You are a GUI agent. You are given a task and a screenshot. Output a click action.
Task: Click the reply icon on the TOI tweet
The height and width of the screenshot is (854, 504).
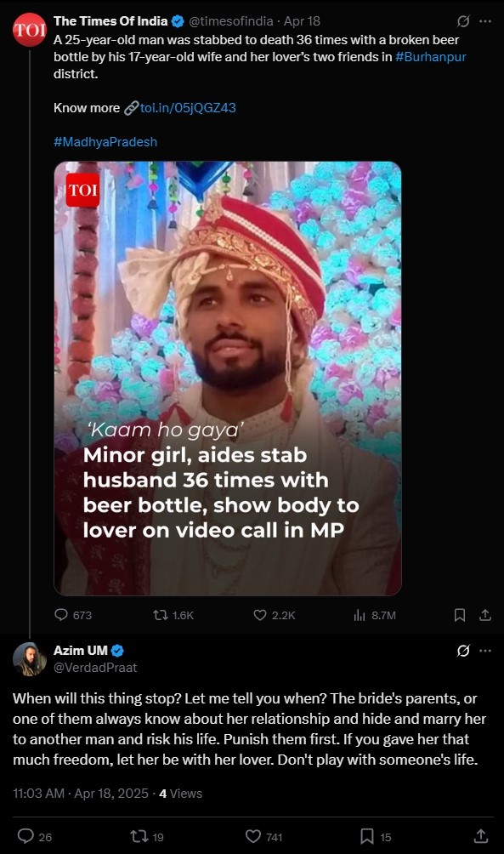(61, 615)
